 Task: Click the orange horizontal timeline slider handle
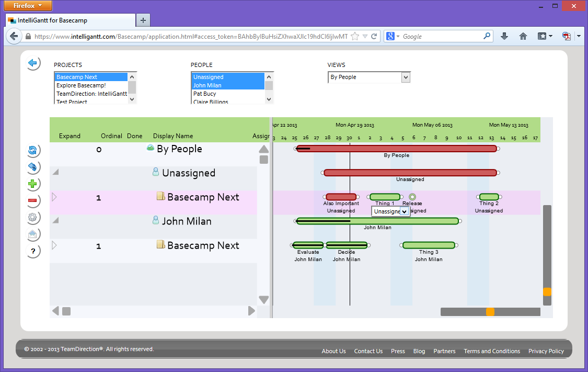tap(490, 312)
